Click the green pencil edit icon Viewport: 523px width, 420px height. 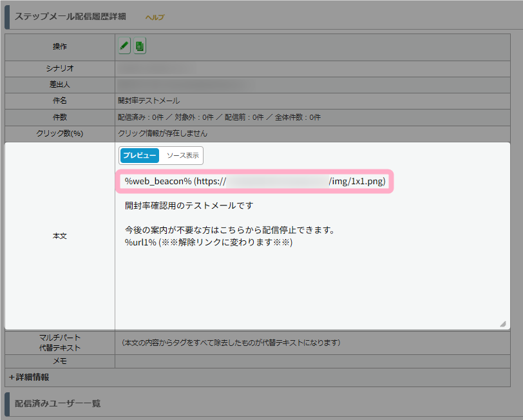[x=125, y=46]
